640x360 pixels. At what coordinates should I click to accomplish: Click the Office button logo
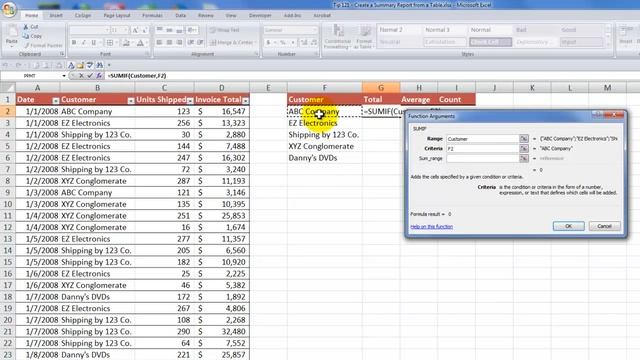[9, 9]
